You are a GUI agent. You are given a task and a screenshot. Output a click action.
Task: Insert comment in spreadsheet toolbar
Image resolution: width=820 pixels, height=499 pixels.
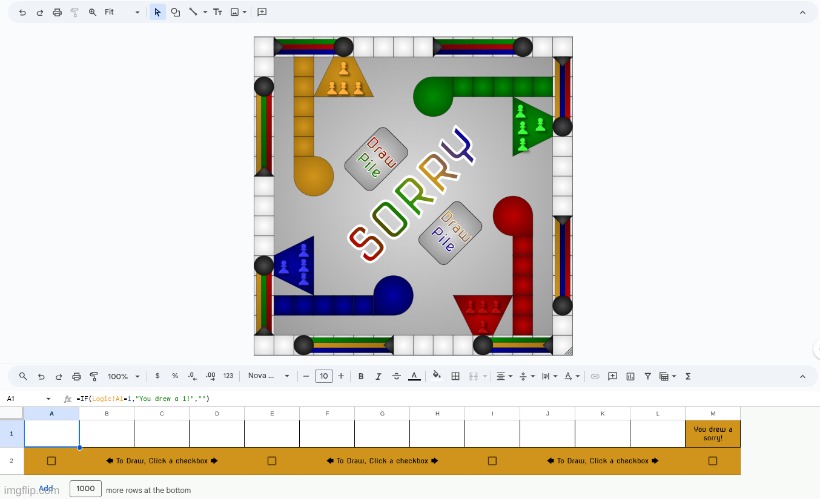tap(612, 376)
